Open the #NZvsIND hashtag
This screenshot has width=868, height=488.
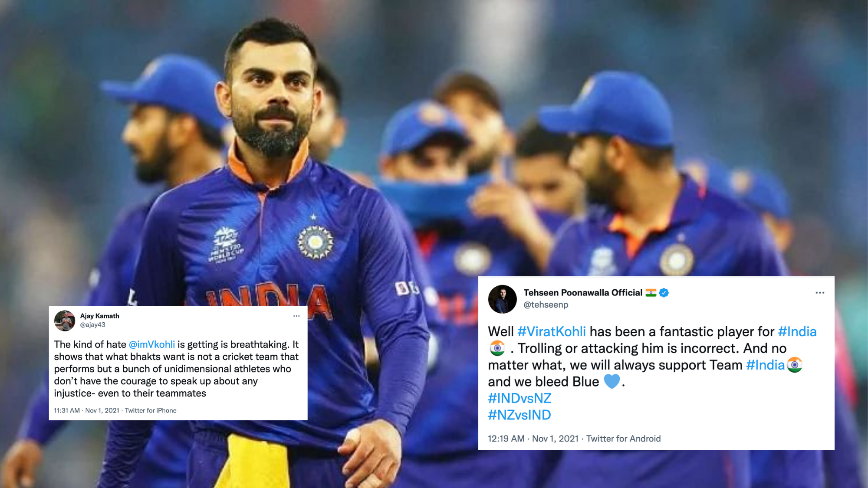tap(519, 415)
